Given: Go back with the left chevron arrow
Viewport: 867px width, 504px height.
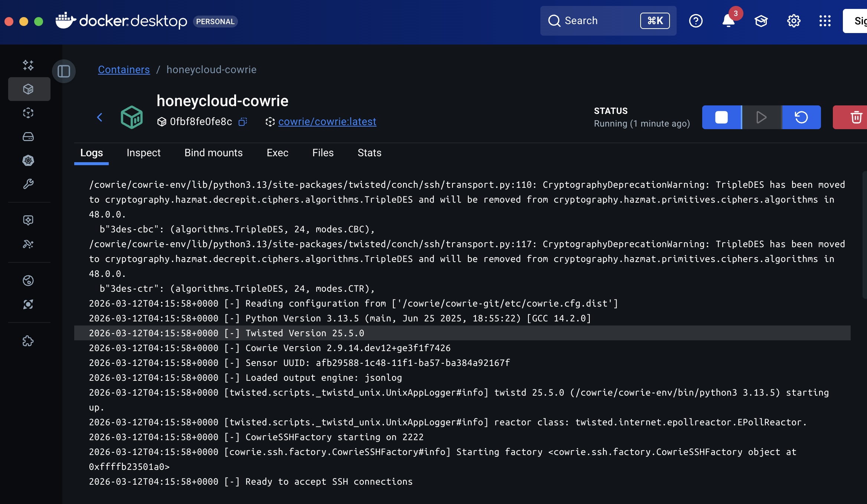Looking at the screenshot, I should 99,117.
